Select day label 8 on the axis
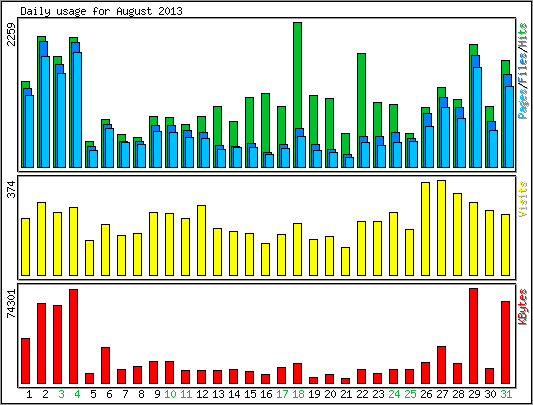This screenshot has width=533, height=405. (x=141, y=394)
